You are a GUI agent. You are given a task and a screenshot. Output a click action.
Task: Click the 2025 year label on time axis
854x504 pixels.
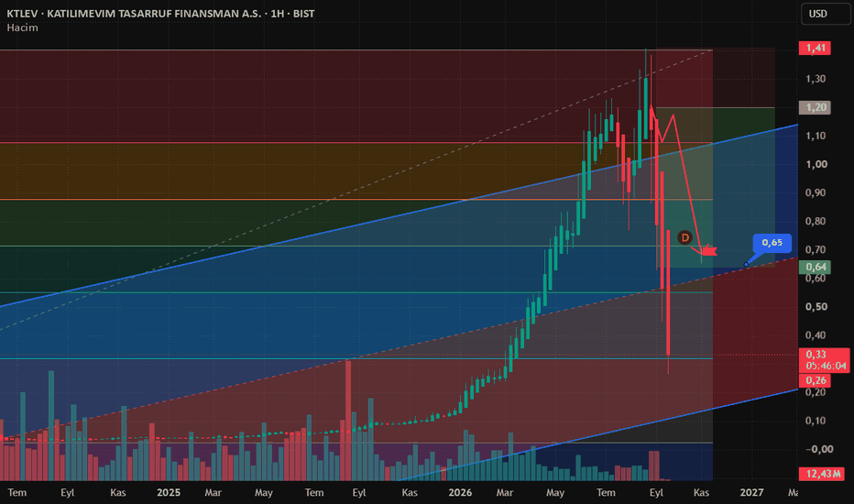[169, 493]
